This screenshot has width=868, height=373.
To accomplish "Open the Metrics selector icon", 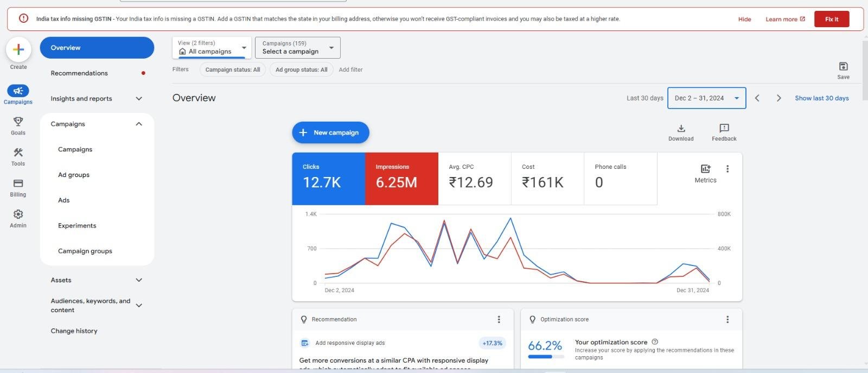I will click(705, 169).
